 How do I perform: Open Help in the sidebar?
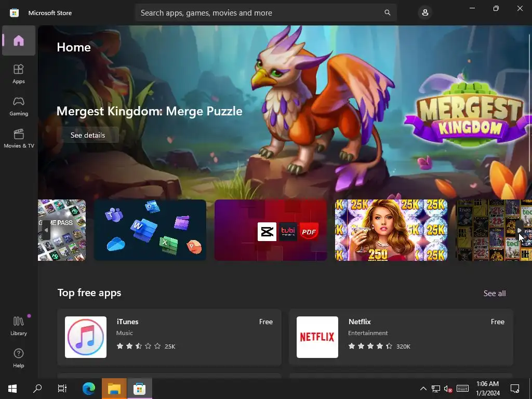click(19, 358)
